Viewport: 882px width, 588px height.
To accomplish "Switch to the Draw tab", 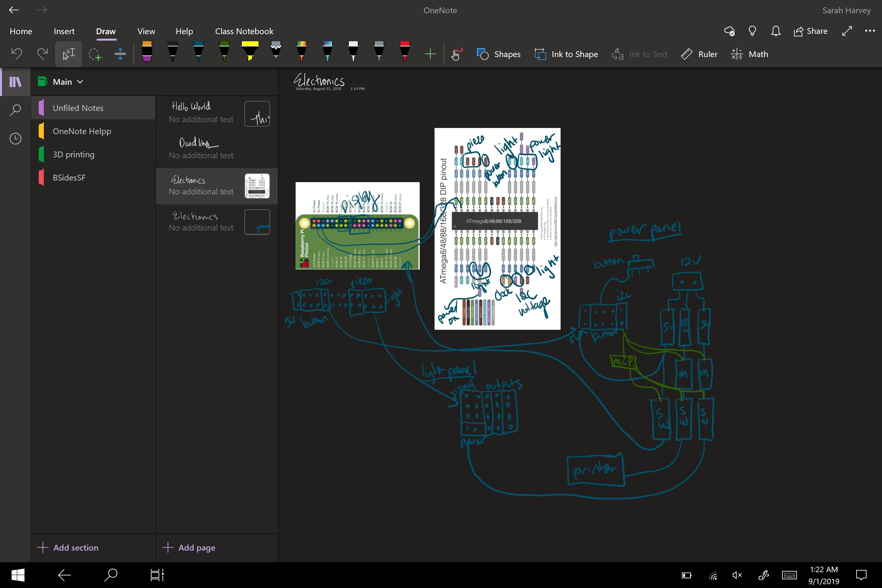I will [x=106, y=31].
